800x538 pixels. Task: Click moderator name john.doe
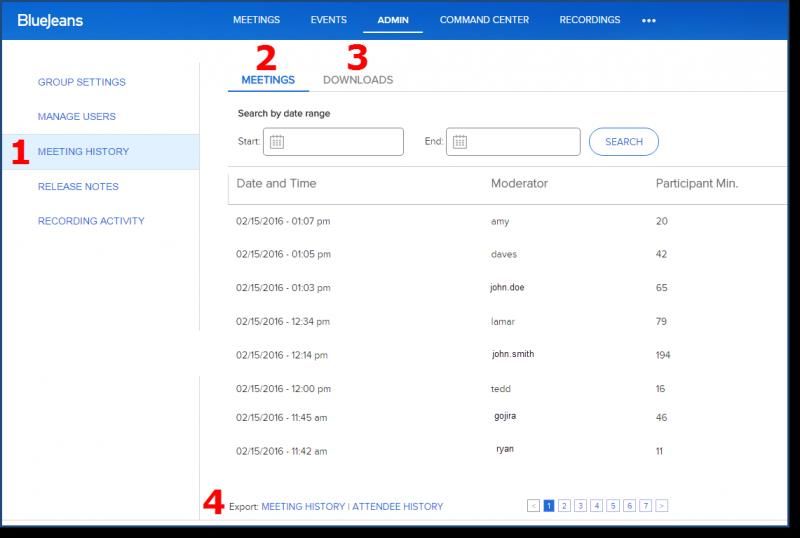click(x=507, y=287)
